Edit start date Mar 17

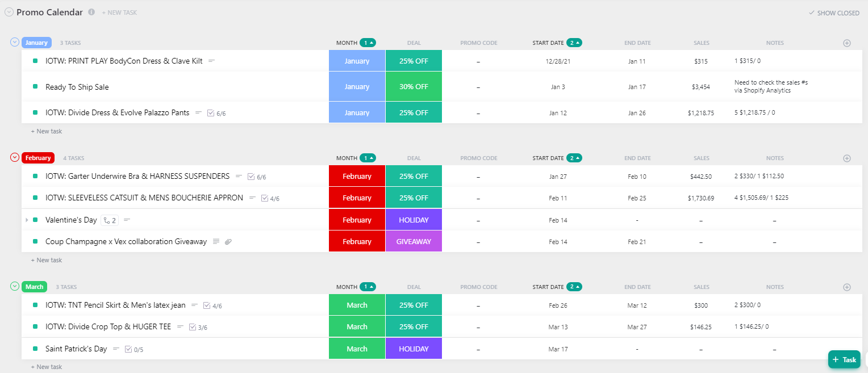pyautogui.click(x=557, y=349)
